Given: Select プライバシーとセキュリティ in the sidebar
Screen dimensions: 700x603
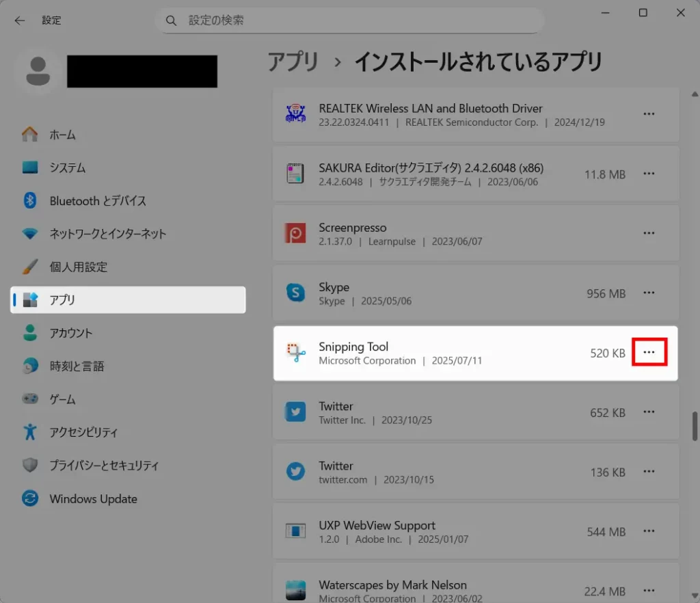Looking at the screenshot, I should pos(128,465).
